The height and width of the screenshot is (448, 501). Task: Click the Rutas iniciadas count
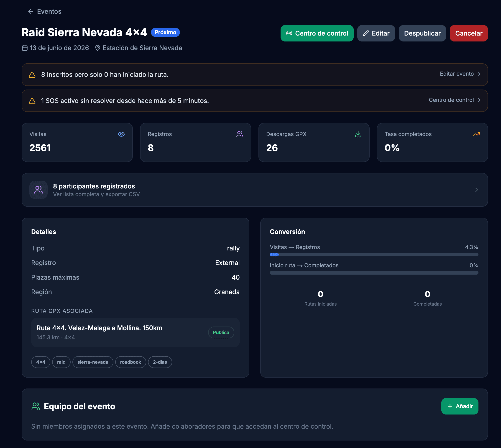tap(320, 294)
